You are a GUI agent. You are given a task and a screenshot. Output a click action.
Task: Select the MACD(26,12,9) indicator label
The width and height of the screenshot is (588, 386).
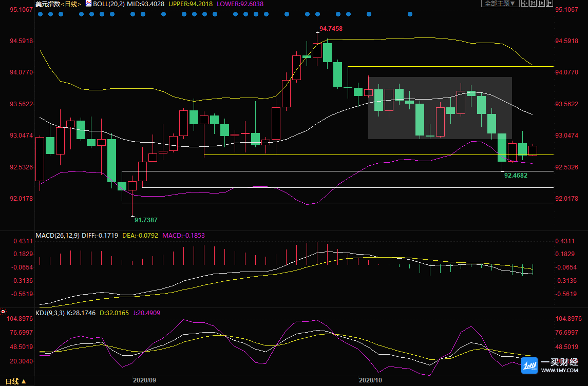58,236
